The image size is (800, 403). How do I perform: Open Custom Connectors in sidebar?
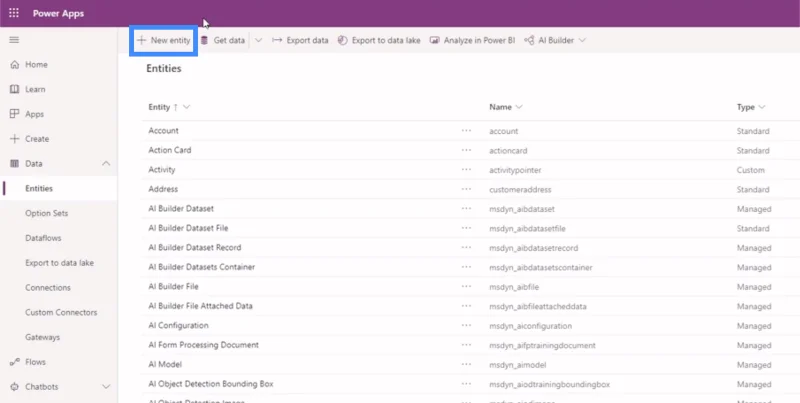61,313
